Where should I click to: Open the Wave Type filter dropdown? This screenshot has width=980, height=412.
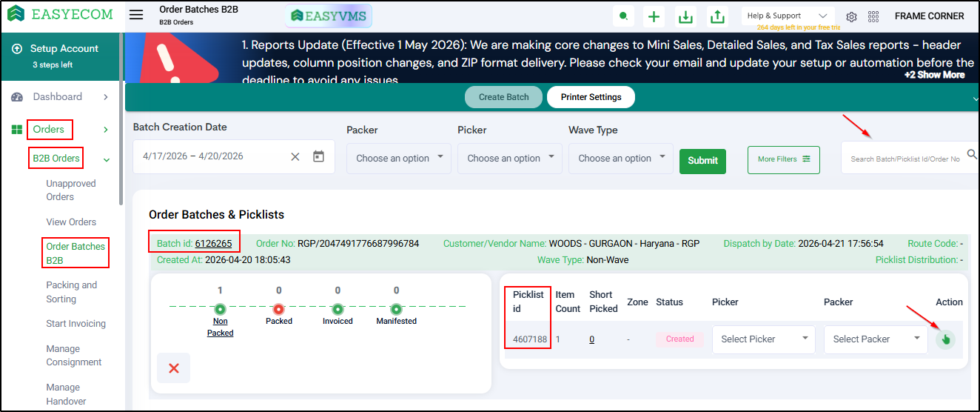(x=621, y=159)
